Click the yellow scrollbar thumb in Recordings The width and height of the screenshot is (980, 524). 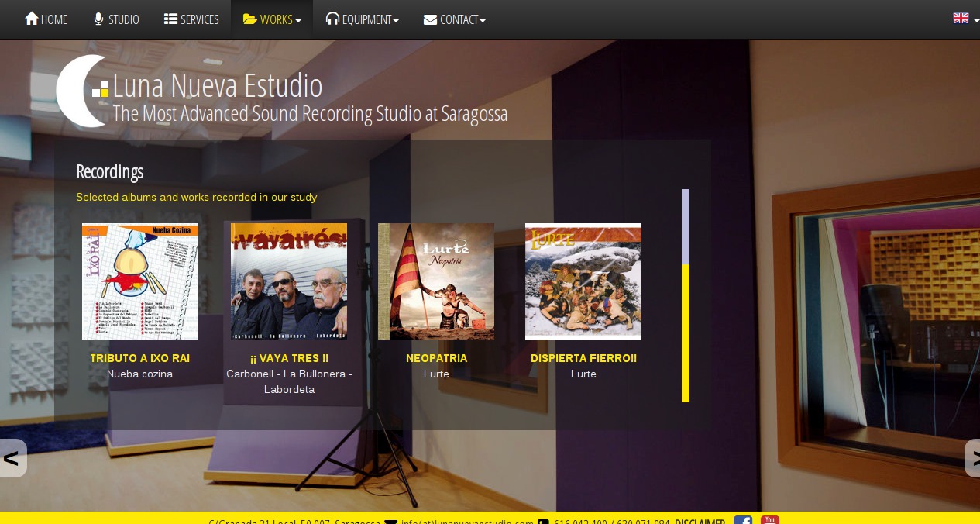coord(686,333)
